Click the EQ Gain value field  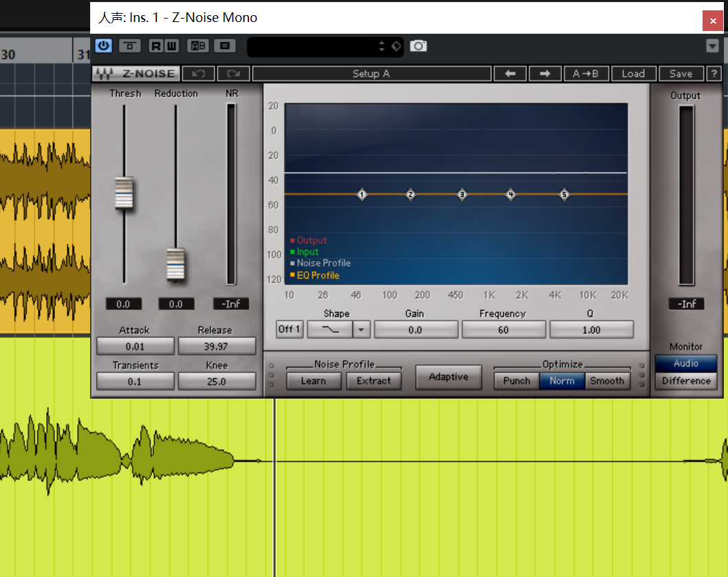[x=416, y=330]
